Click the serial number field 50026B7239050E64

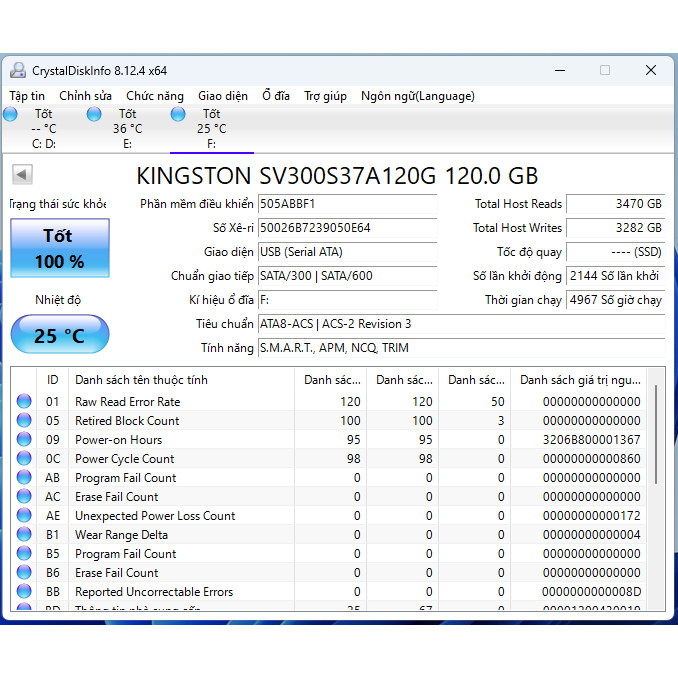click(x=348, y=228)
